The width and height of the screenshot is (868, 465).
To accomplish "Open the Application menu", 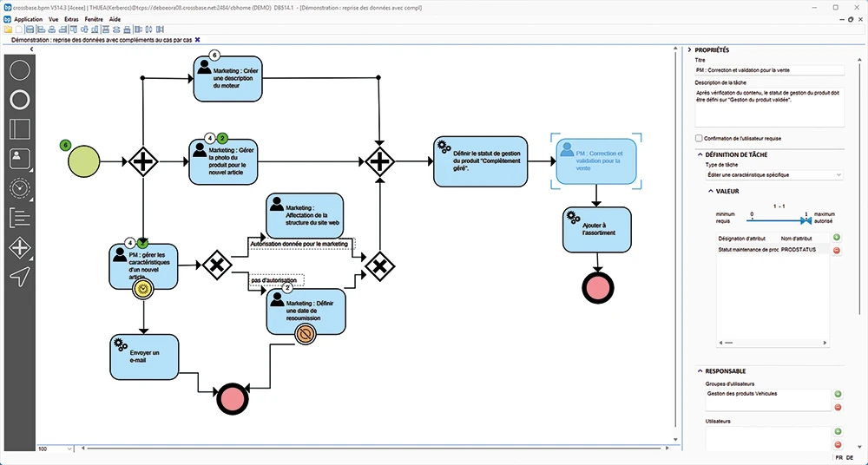I will click(x=29, y=19).
